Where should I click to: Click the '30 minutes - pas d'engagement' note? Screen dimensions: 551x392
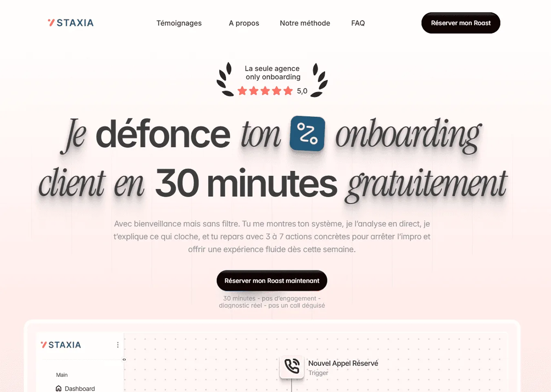(x=272, y=302)
